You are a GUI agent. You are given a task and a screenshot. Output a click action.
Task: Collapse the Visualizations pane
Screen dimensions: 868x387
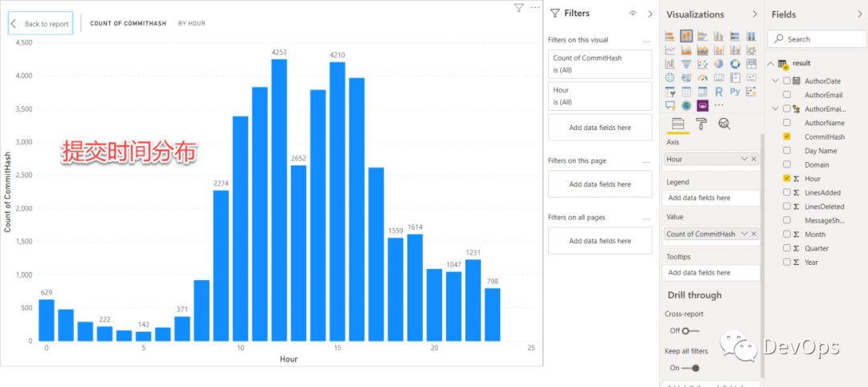point(754,14)
